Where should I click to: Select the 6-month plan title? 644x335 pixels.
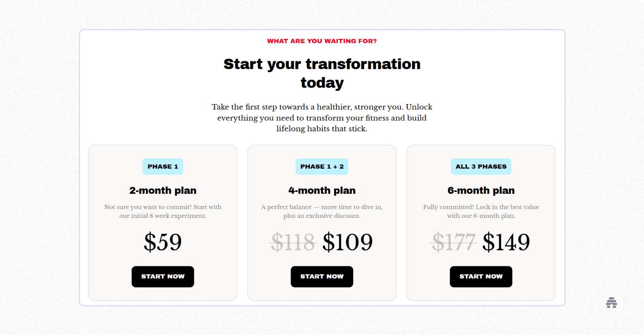tap(481, 190)
